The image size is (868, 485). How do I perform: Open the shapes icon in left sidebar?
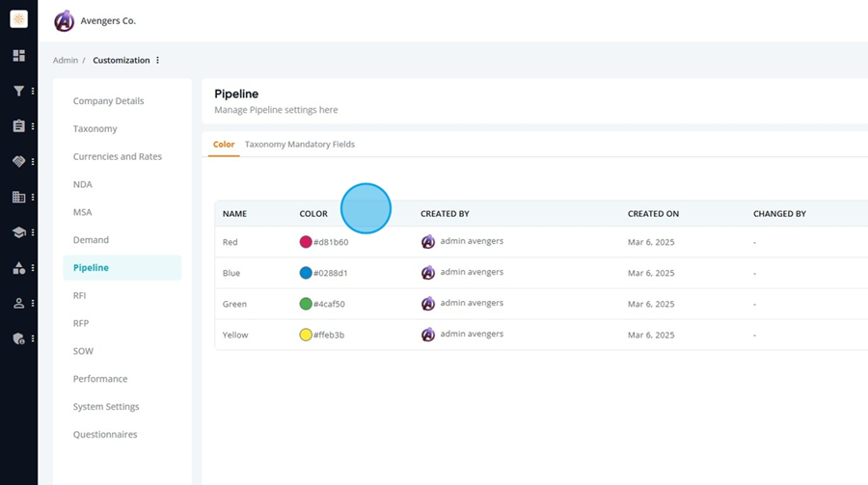point(19,268)
